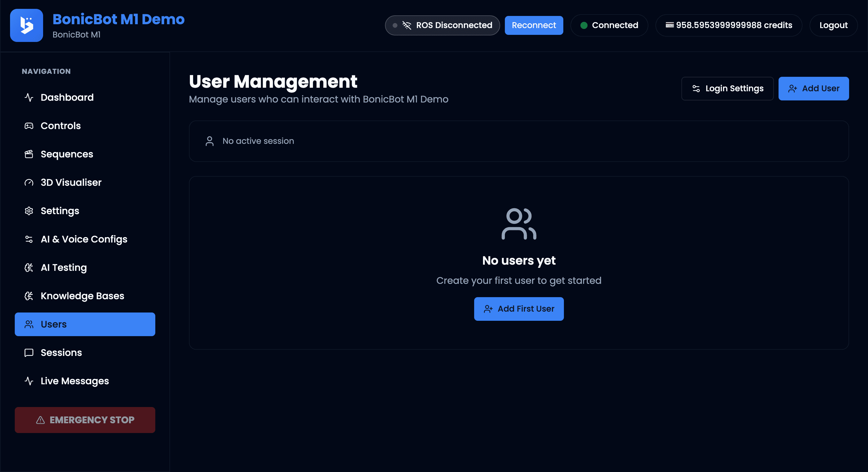Switch to AI & Voice Configs
The height and width of the screenshot is (472, 868).
tap(84, 239)
